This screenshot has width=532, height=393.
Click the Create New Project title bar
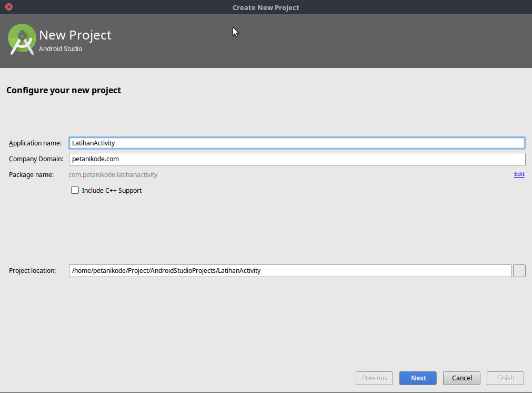click(266, 7)
